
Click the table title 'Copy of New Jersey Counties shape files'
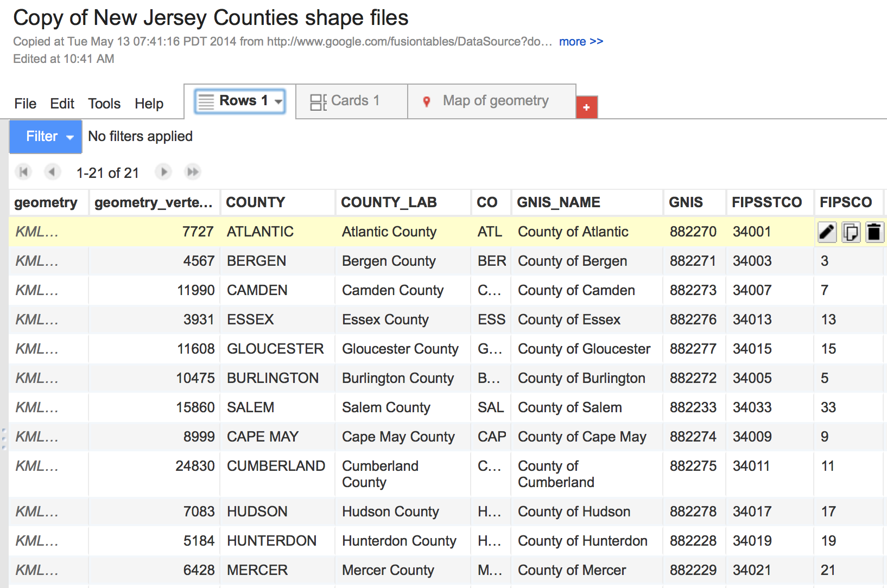point(211,18)
